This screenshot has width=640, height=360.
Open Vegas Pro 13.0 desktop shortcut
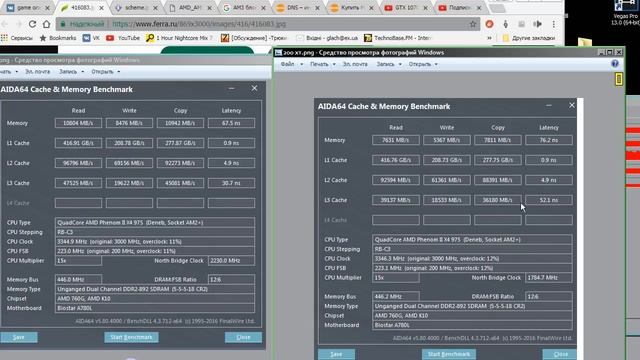pyautogui.click(x=625, y=12)
